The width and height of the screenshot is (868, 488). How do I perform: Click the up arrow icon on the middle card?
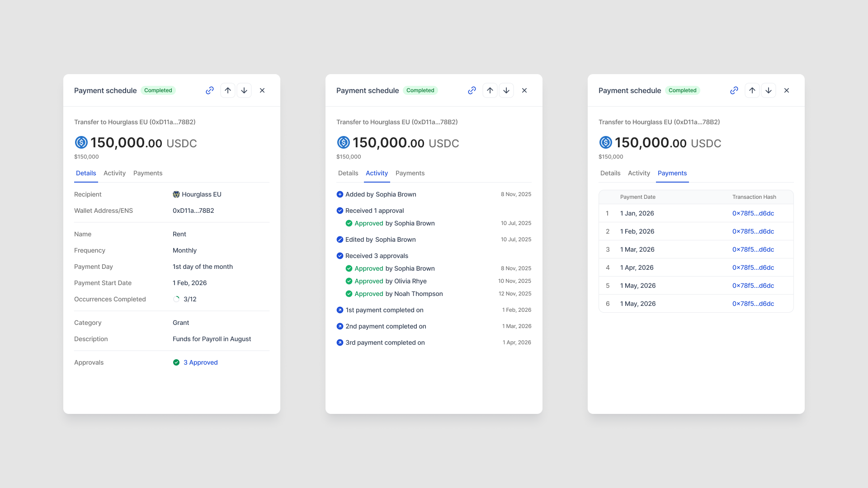click(490, 90)
